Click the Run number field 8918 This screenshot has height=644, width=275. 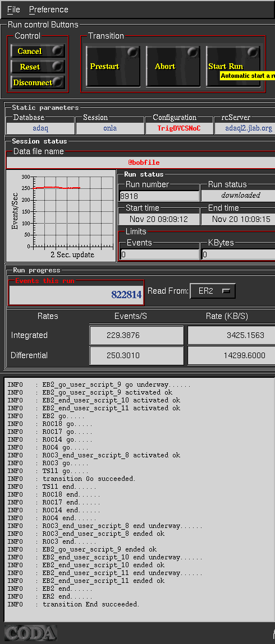point(159,196)
